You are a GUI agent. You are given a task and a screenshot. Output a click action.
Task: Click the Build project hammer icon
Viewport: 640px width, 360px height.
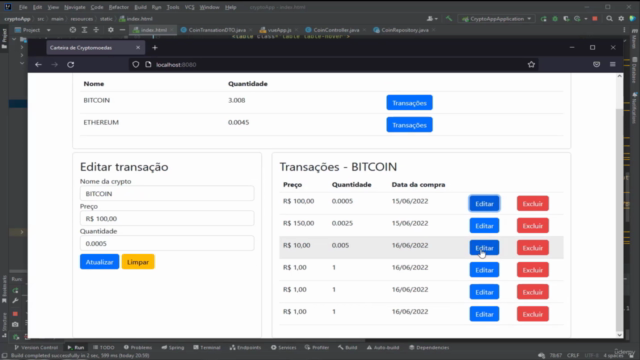click(449, 19)
